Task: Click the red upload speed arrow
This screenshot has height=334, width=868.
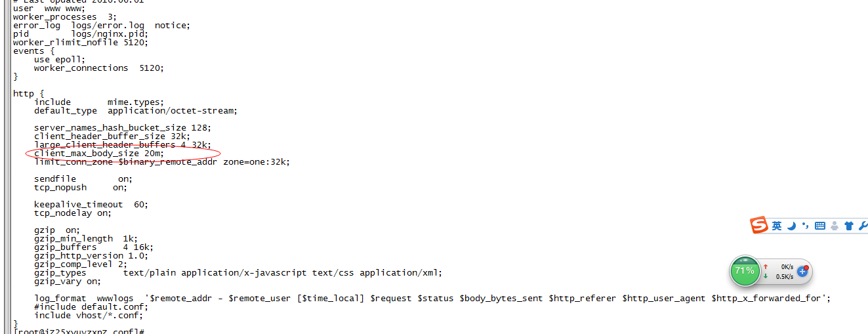Action: [766, 266]
